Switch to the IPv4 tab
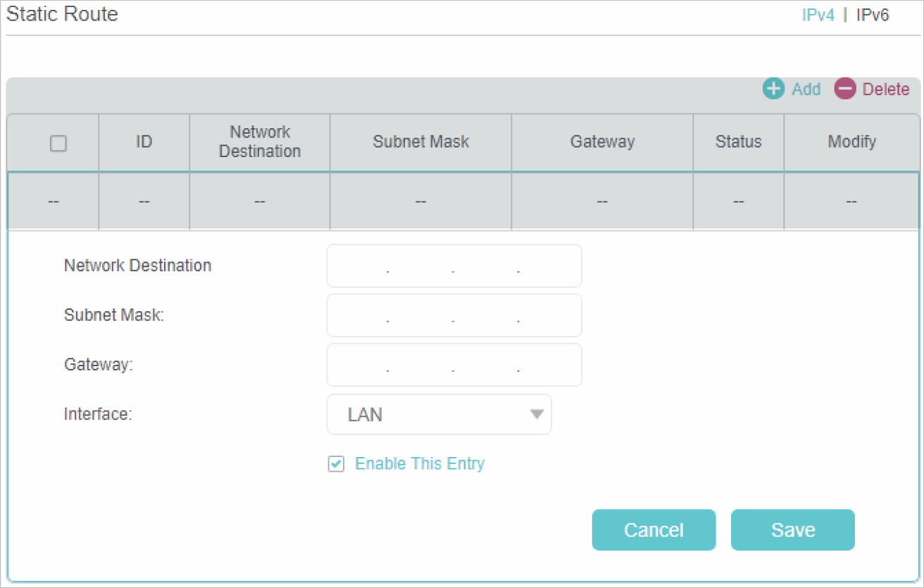Image resolution: width=924 pixels, height=588 pixels. pos(818,15)
